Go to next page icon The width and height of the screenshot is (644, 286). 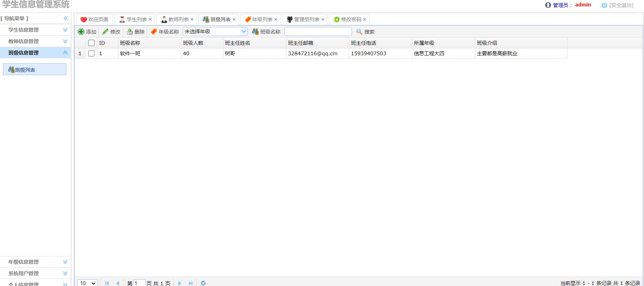pyautogui.click(x=180, y=283)
